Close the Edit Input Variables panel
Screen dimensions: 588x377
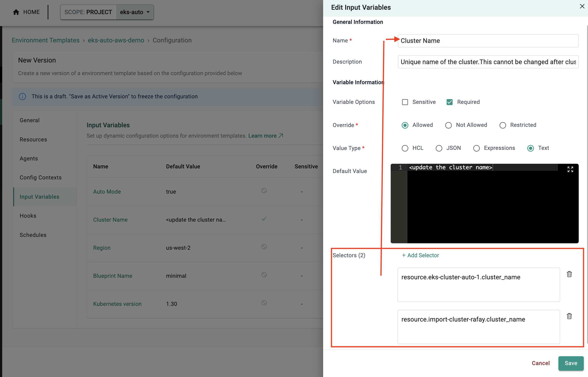(582, 6)
